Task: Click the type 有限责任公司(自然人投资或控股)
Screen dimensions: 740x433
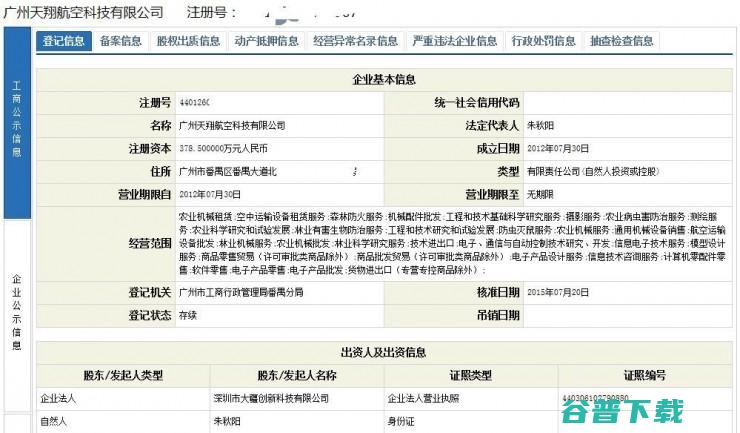Action: tap(593, 171)
